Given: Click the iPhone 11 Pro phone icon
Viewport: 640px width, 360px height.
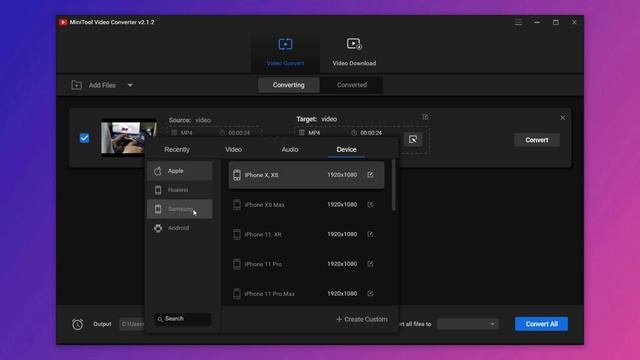Looking at the screenshot, I should pos(237,264).
